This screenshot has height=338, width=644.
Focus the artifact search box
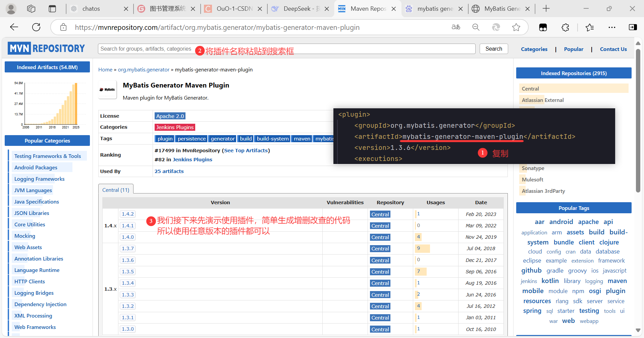(286, 49)
